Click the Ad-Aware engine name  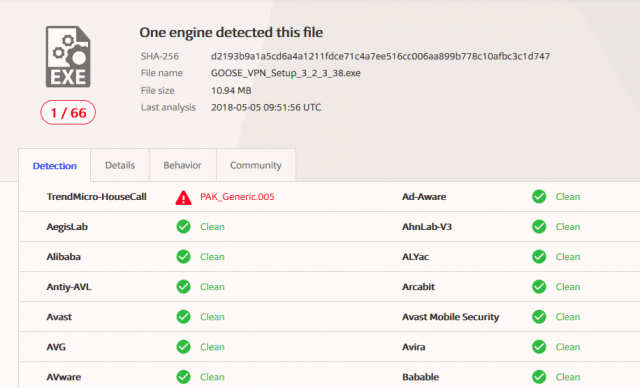click(424, 197)
